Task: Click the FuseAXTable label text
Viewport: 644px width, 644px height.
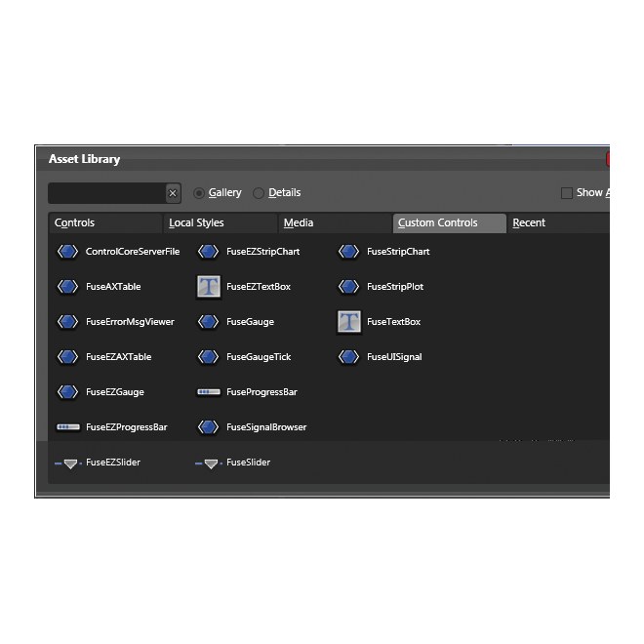Action: (x=113, y=287)
